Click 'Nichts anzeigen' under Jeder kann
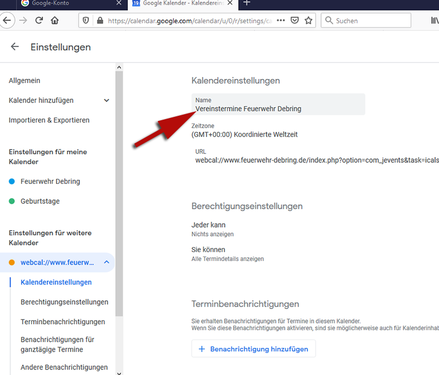This screenshot has height=375, width=439. tap(212, 234)
